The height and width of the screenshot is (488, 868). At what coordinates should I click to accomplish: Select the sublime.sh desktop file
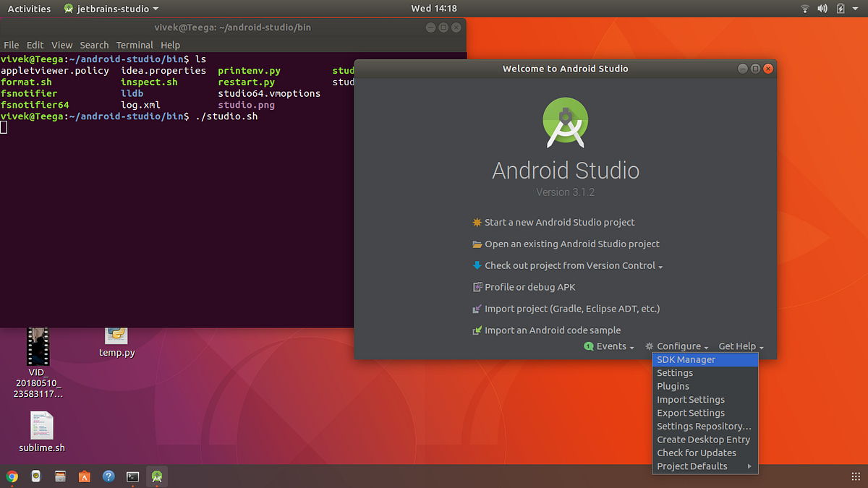tap(42, 432)
